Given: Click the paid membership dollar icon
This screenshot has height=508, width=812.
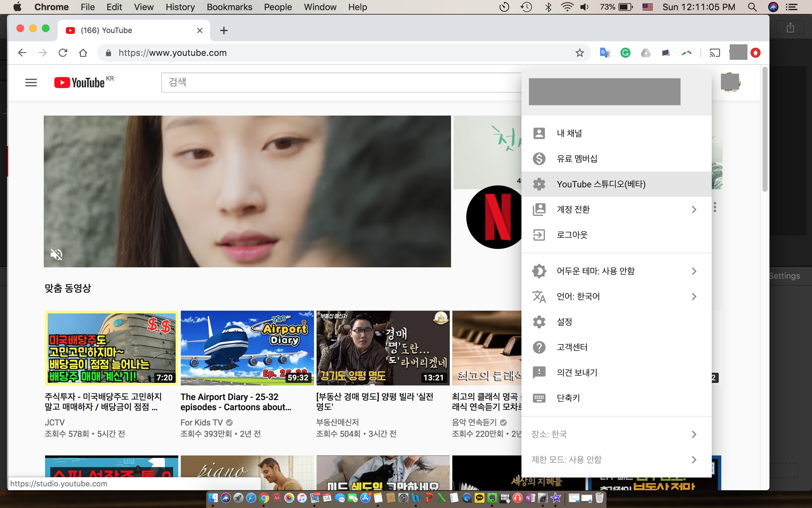Looking at the screenshot, I should click(539, 158).
